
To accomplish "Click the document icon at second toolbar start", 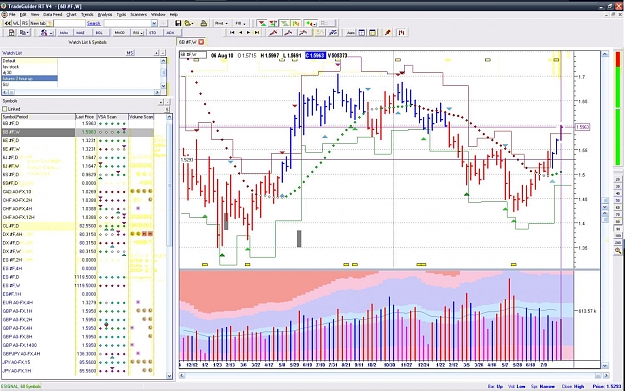I will click(11, 33).
